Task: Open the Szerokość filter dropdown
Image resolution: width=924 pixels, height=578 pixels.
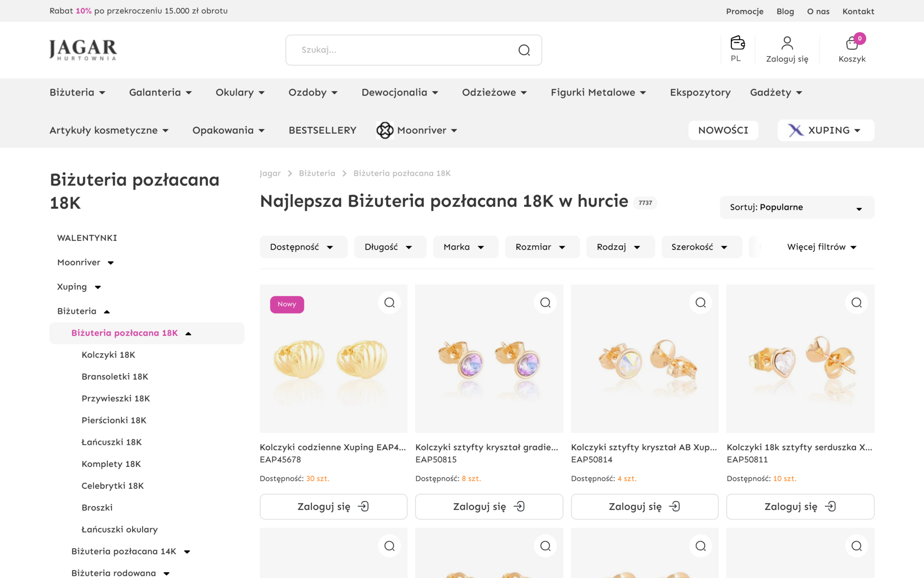Action: [x=702, y=247]
